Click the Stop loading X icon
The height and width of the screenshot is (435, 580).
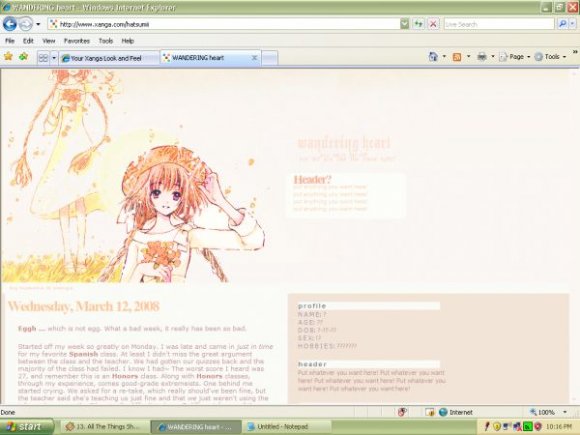(433, 24)
